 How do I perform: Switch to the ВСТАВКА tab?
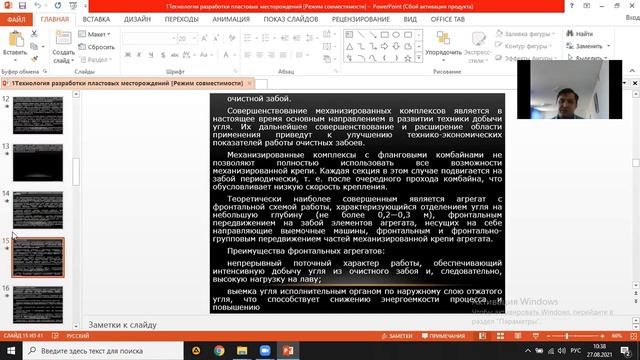pyautogui.click(x=96, y=19)
